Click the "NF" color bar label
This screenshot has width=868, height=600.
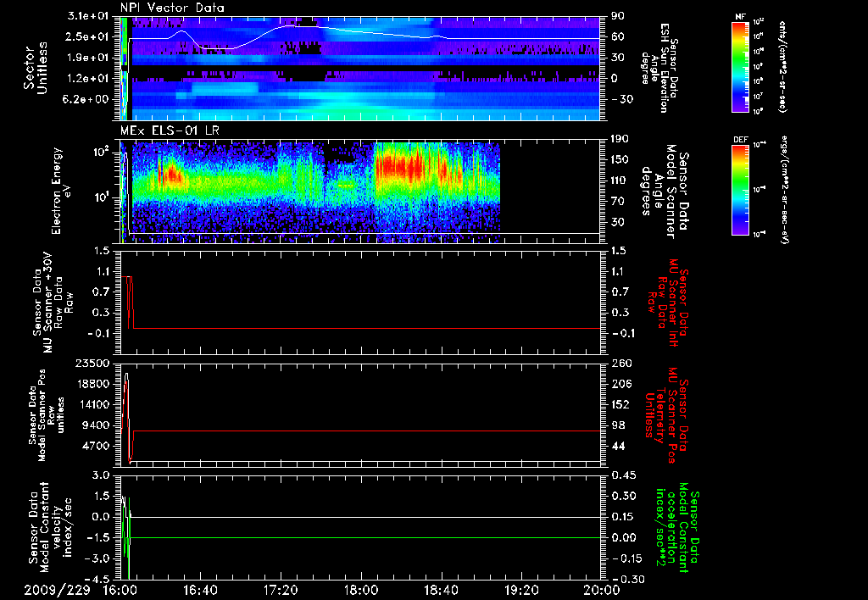[740, 17]
